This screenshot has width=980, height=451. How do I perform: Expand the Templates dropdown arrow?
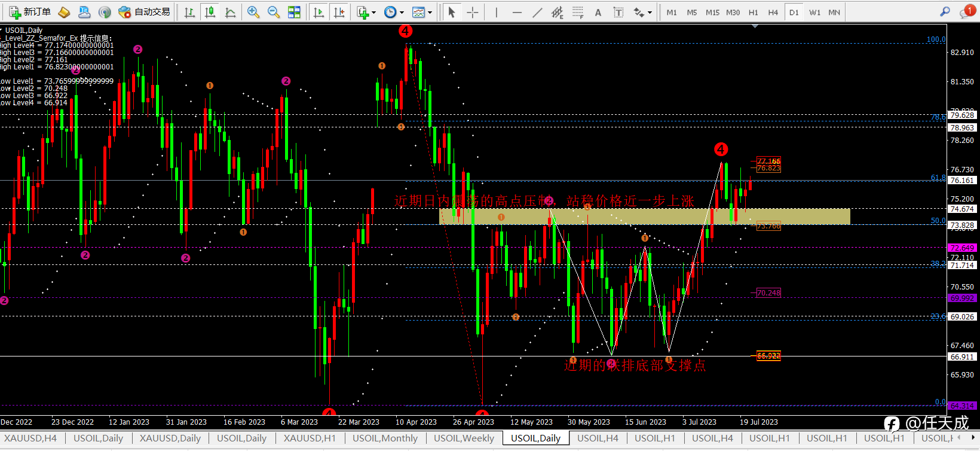point(430,13)
